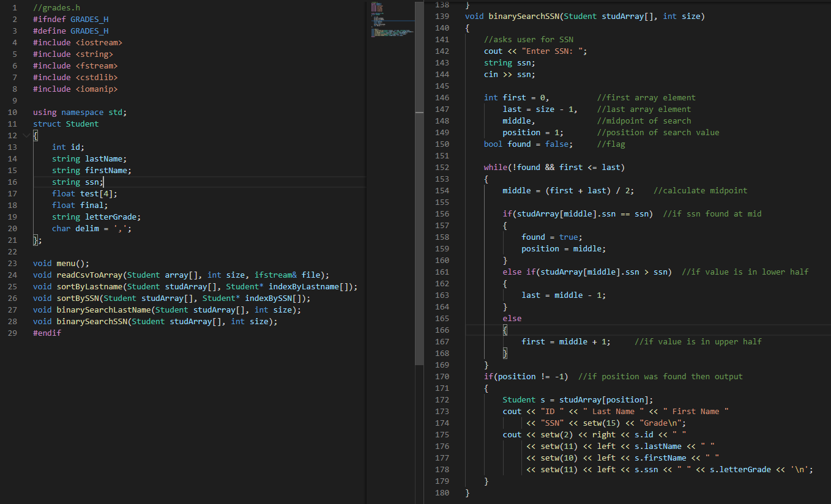Click the //if ssn found at mid comment
This screenshot has width=831, height=504.
tap(712, 213)
